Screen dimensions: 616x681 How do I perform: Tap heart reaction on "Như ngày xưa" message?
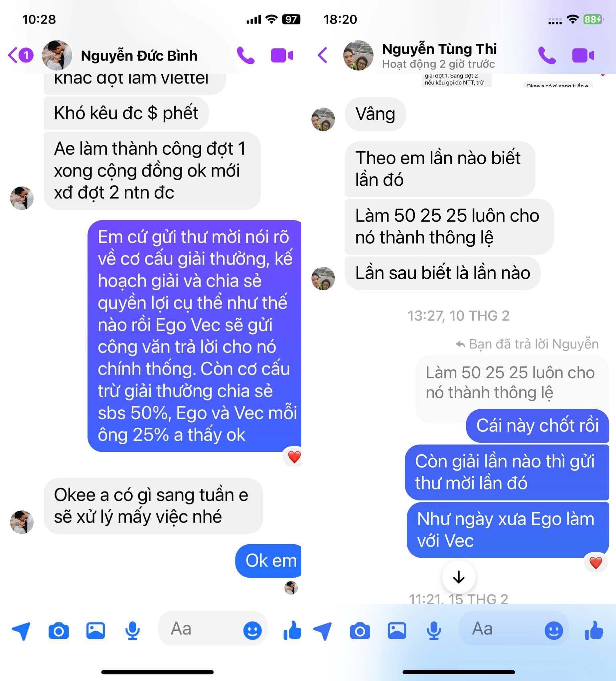(595, 563)
